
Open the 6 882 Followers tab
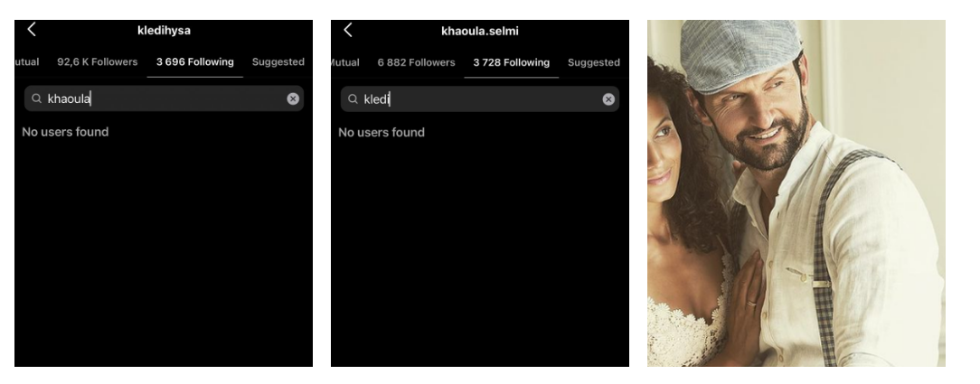tap(416, 62)
